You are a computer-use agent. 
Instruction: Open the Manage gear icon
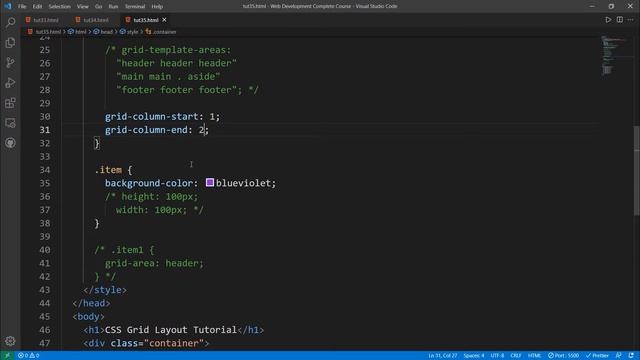pos(10,341)
